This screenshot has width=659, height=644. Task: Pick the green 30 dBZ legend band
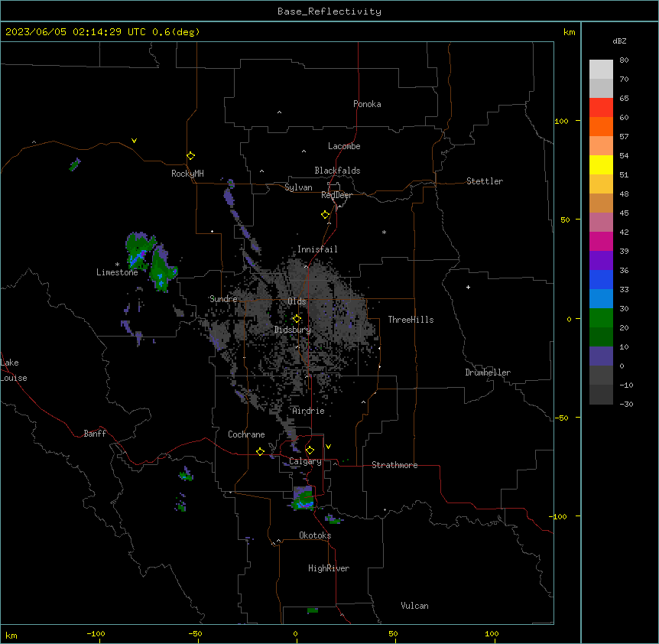coord(601,318)
